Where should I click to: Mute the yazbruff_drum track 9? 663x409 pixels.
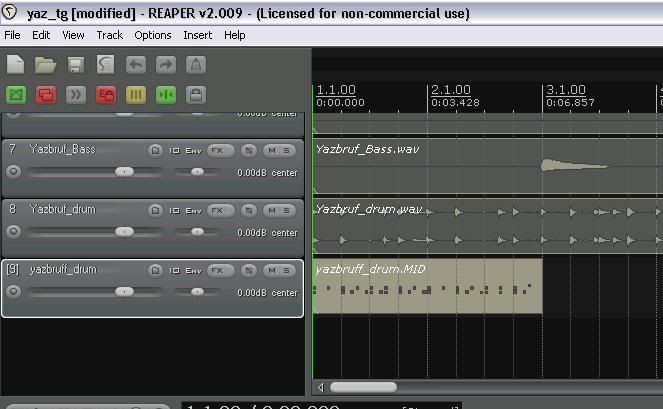pos(272,271)
